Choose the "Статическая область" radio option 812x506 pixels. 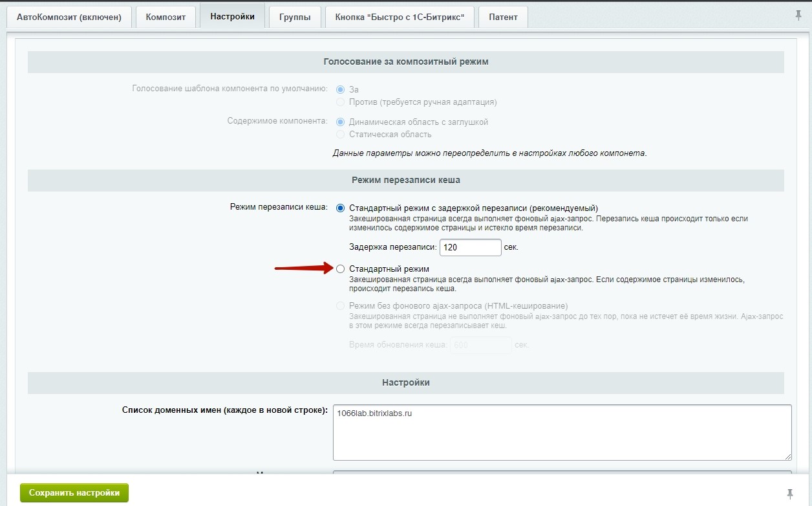coord(341,135)
